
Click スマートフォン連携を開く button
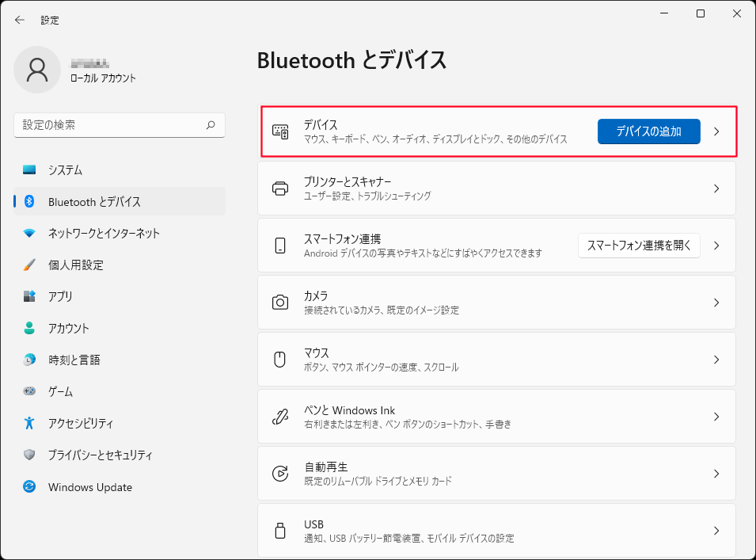[640, 246]
